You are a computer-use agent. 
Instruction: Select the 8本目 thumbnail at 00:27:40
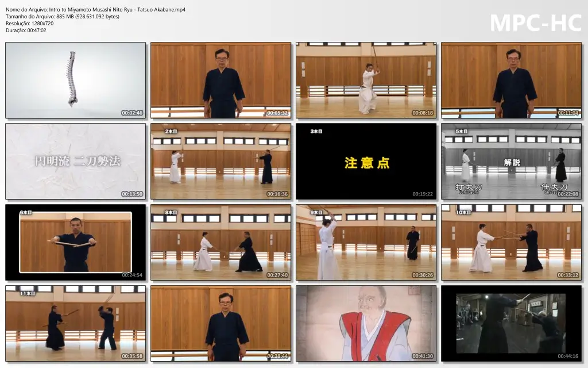click(221, 243)
